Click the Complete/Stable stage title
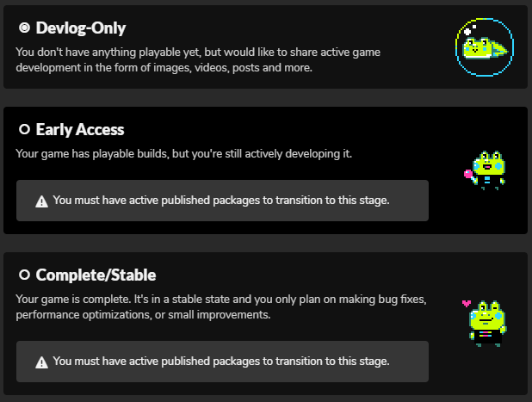The height and width of the screenshot is (402, 532). tap(96, 275)
